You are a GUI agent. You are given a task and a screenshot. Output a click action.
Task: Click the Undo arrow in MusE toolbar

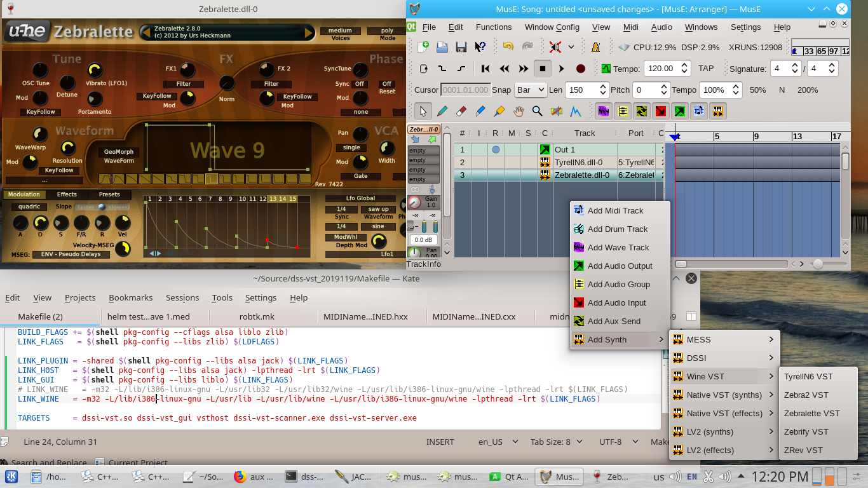click(508, 46)
